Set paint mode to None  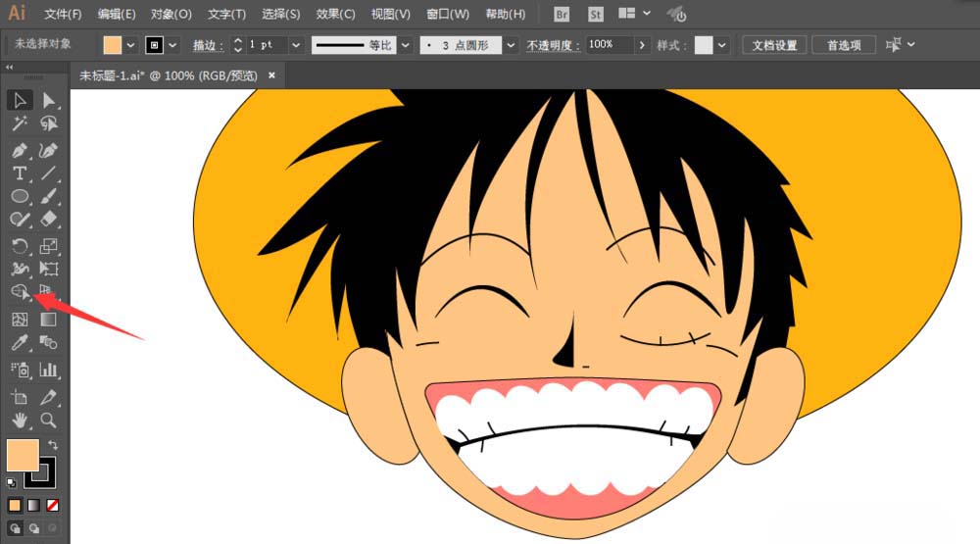click(x=53, y=505)
